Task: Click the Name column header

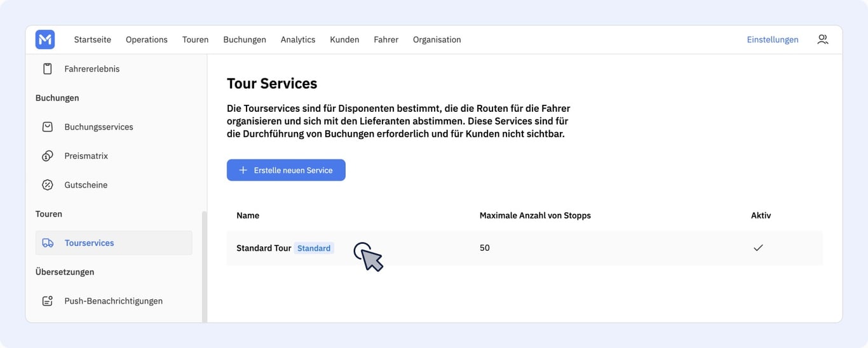Action: [x=248, y=215]
